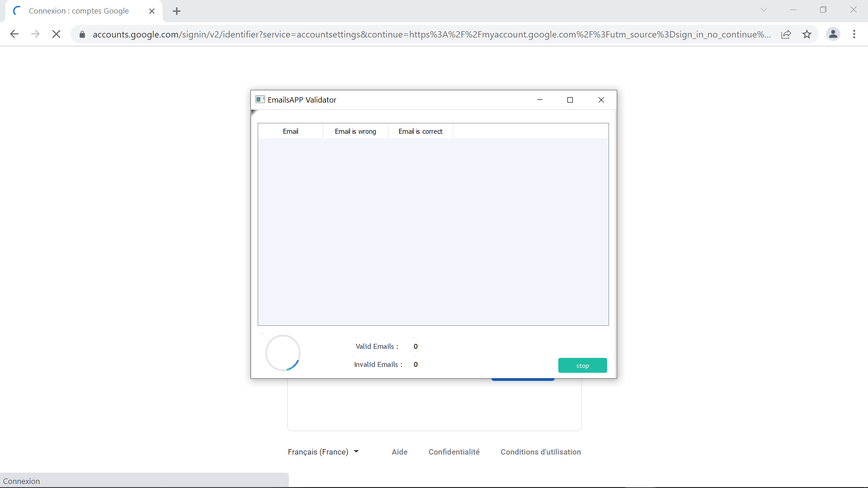
Task: Open the Français (France) language dropdown
Action: 323,452
